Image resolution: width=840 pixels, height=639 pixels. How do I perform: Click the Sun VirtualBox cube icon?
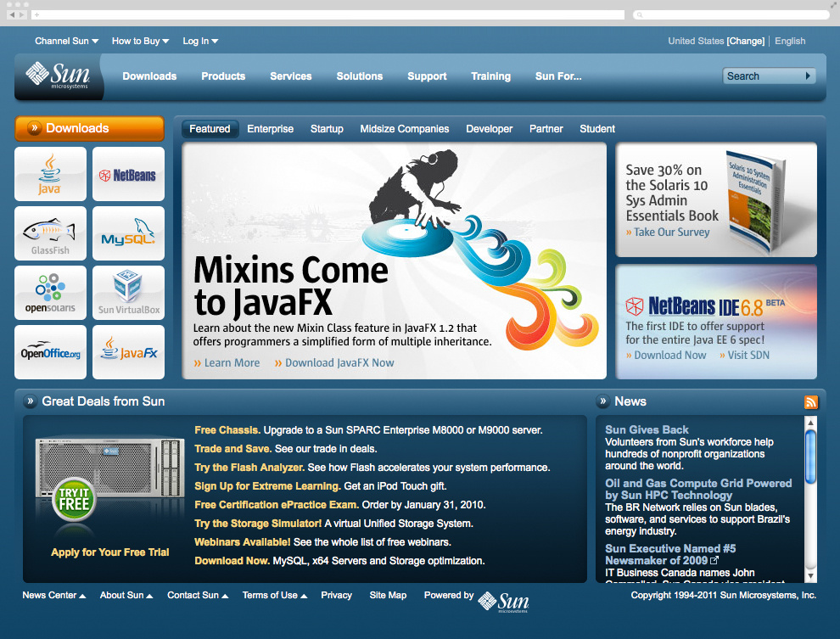coord(128,293)
